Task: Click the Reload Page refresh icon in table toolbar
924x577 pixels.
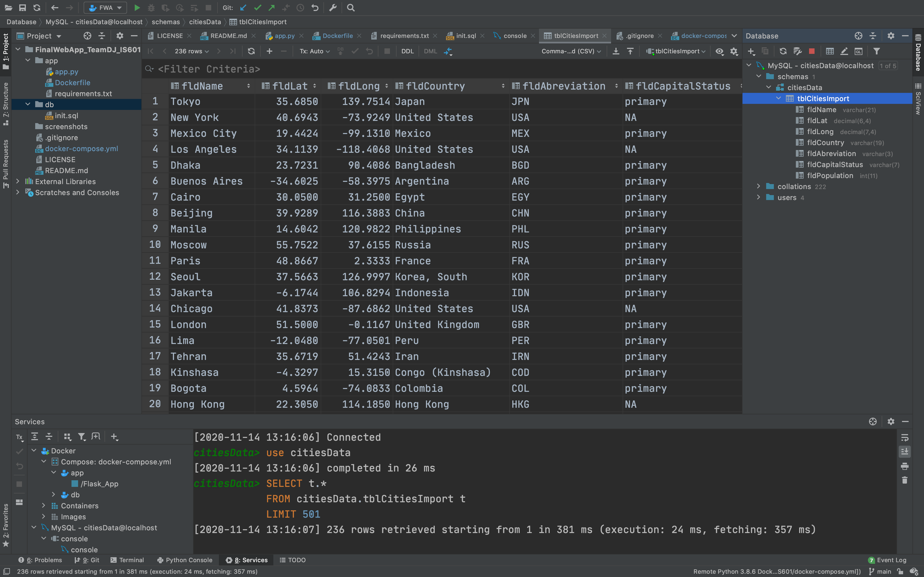Action: 251,51
